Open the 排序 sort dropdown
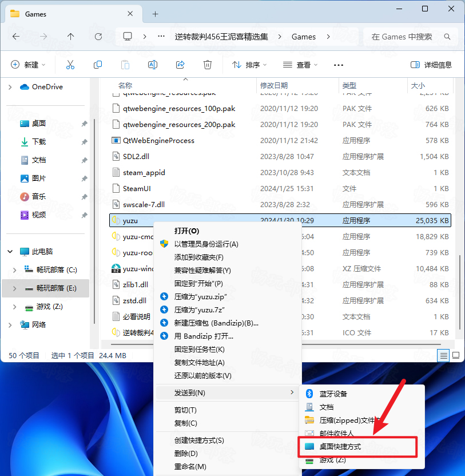The image size is (465, 476). tap(249, 65)
